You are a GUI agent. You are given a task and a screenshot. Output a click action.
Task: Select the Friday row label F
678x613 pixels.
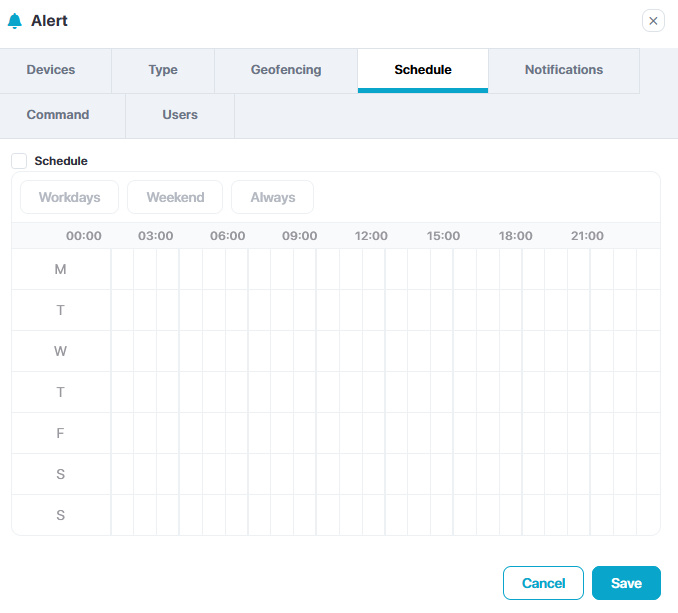click(x=61, y=434)
